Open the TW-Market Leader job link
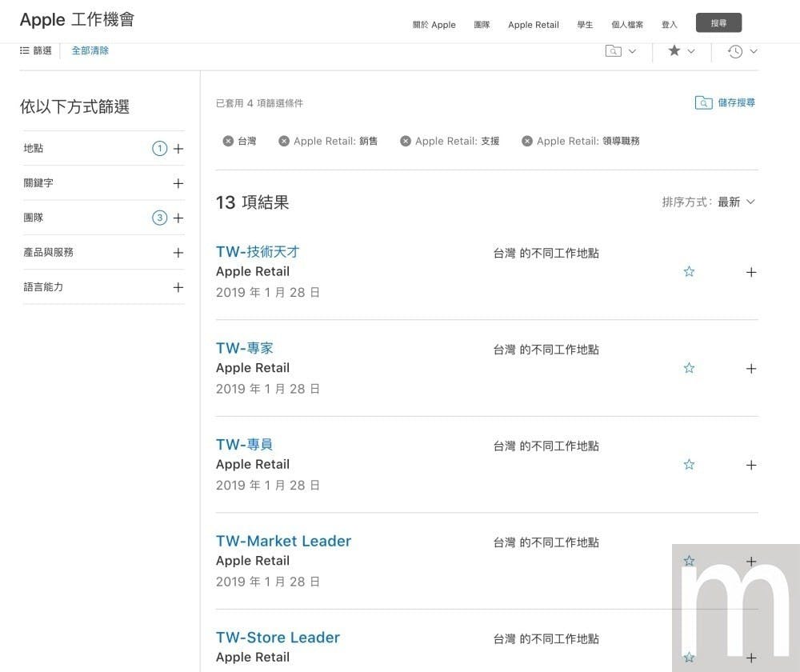 [x=283, y=542]
